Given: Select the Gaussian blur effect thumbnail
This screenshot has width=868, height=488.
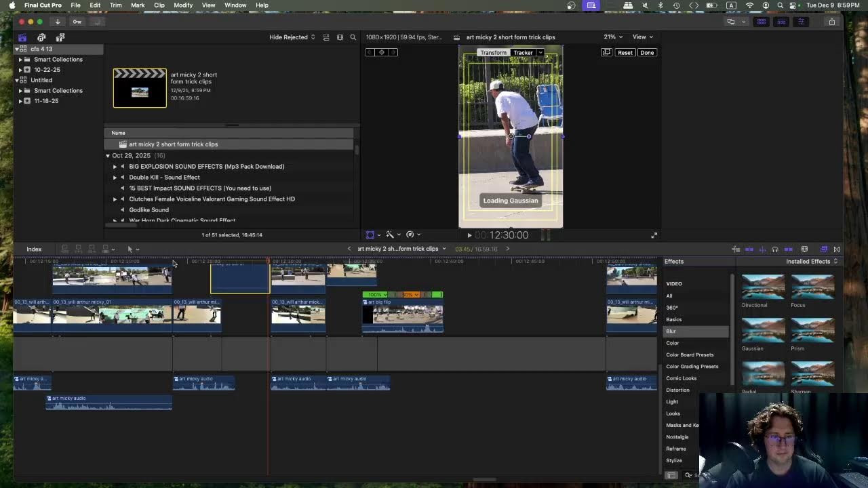Looking at the screenshot, I should [763, 330].
